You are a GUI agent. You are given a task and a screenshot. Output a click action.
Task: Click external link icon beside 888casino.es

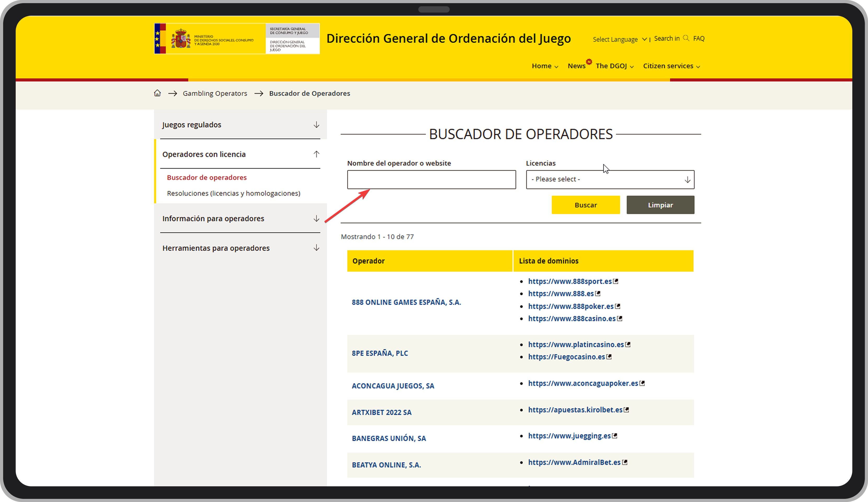tap(620, 319)
